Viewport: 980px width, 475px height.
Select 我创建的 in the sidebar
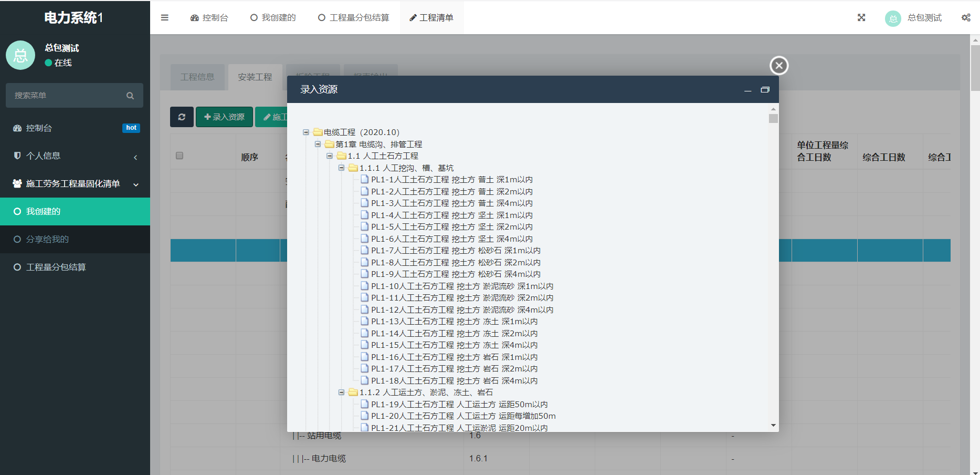pos(75,211)
